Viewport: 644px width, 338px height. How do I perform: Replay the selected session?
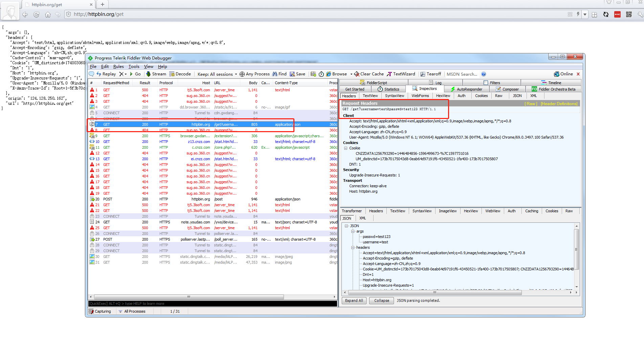point(106,74)
